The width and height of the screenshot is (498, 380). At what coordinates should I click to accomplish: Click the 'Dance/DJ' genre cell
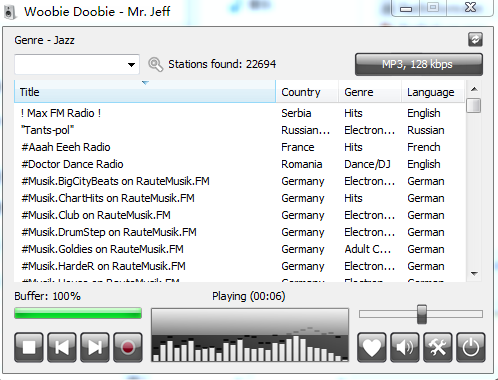[x=367, y=164]
